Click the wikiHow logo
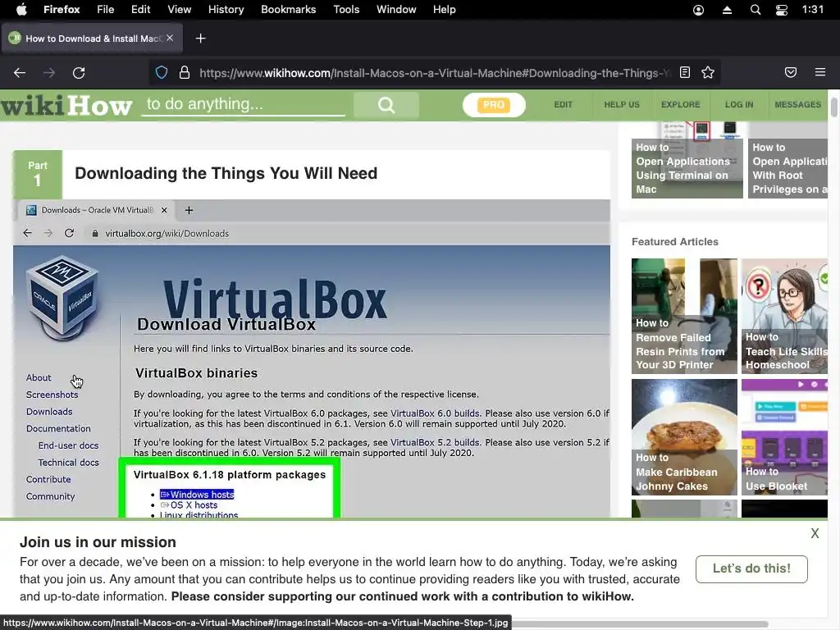This screenshot has width=840, height=630. (x=66, y=106)
